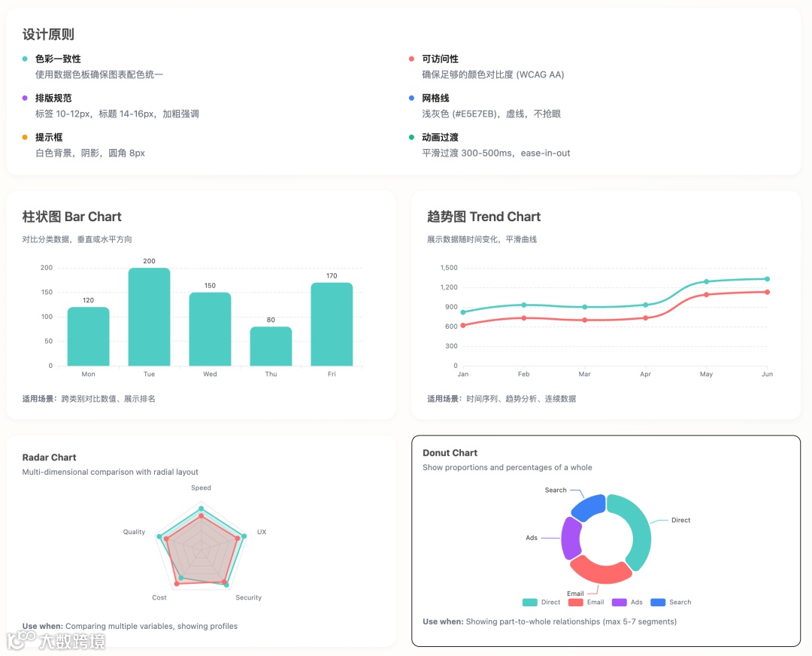The height and width of the screenshot is (656, 812).
Task: Click the green bullet beside 动画过渡
Action: click(412, 138)
